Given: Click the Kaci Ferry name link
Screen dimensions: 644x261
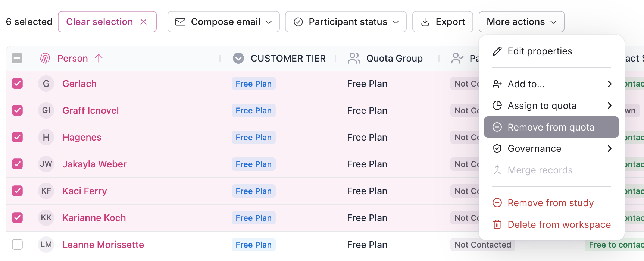Looking at the screenshot, I should tap(85, 191).
